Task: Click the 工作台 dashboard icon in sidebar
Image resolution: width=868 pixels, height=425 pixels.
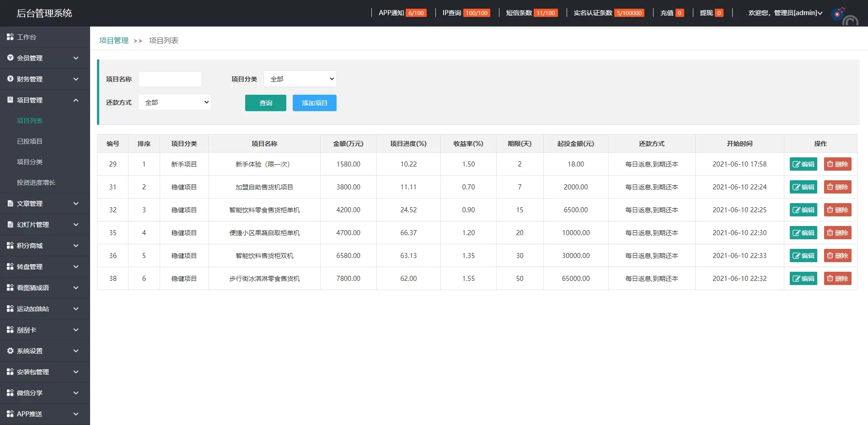Action: (10, 37)
